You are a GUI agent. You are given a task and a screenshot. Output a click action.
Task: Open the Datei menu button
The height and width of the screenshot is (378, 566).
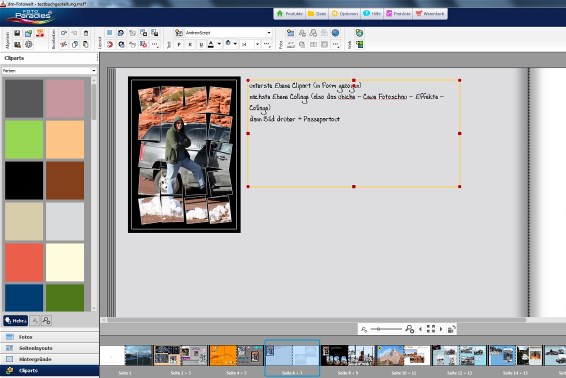click(317, 14)
